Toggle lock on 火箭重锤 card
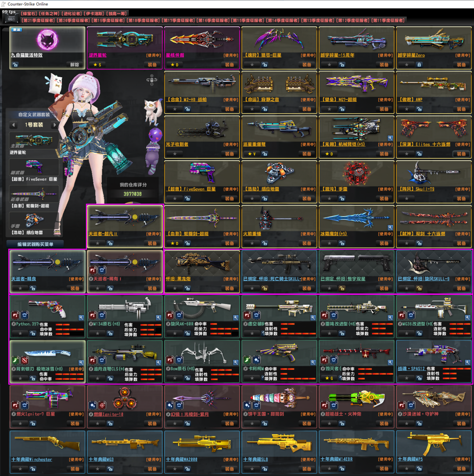 point(265,243)
